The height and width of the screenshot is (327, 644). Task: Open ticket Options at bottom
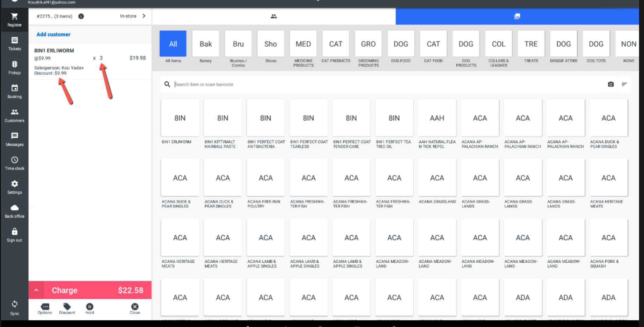[45, 309]
